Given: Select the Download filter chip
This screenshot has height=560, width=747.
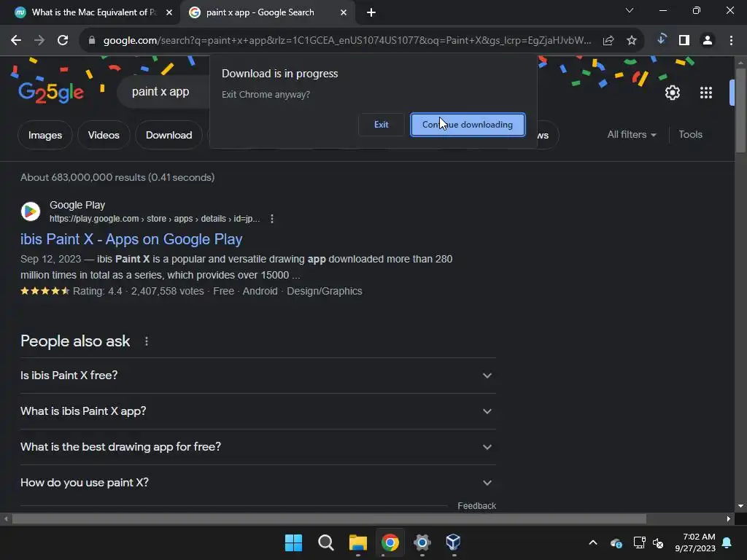Looking at the screenshot, I should (169, 135).
